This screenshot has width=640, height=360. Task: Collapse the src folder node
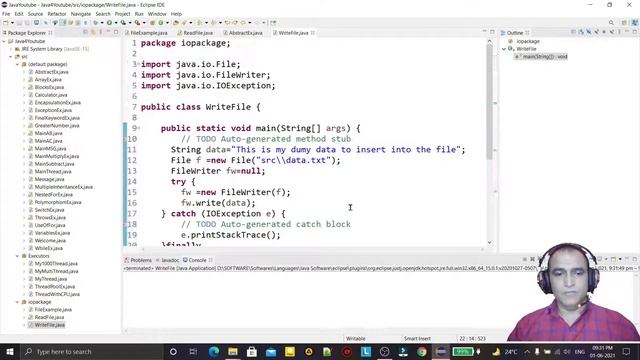[x=11, y=57]
